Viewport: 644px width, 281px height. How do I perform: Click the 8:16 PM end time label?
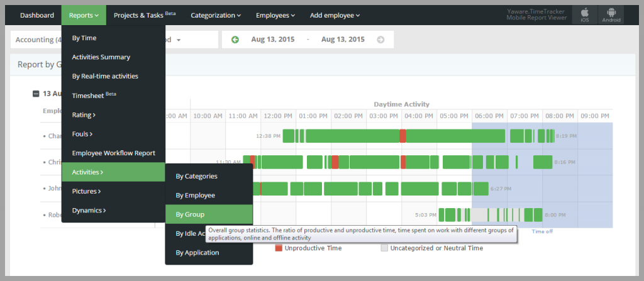pyautogui.click(x=564, y=162)
